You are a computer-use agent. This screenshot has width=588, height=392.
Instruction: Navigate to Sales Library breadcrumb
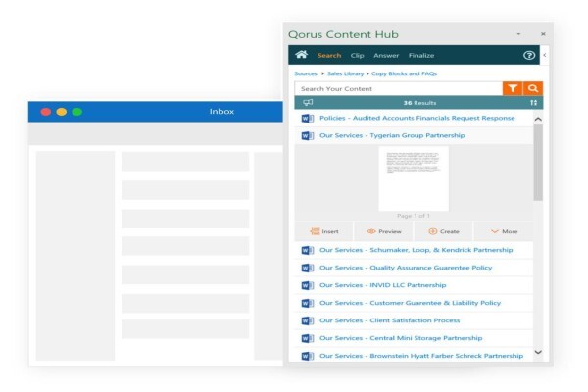pyautogui.click(x=345, y=73)
